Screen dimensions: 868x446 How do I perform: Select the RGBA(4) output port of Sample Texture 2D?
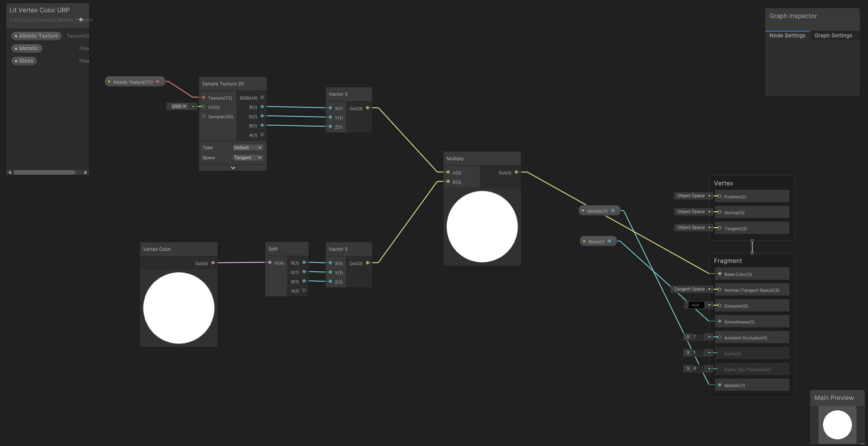(x=262, y=98)
